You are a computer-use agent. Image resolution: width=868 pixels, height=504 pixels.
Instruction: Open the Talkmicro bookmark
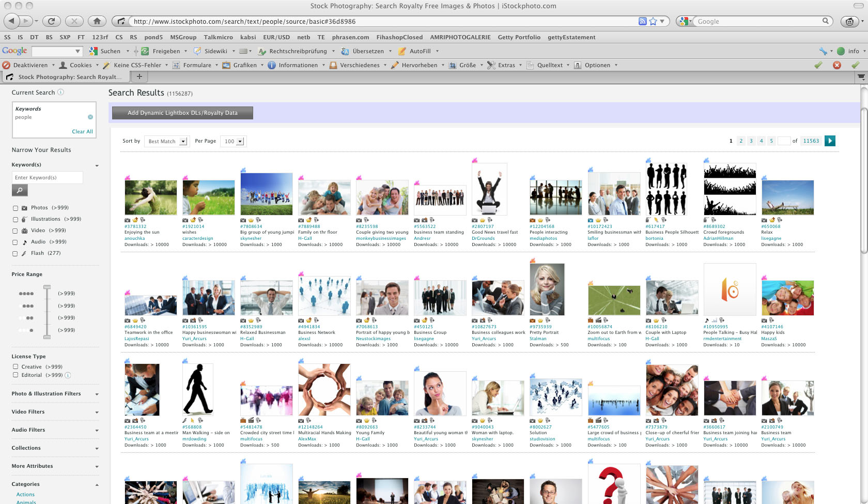218,37
